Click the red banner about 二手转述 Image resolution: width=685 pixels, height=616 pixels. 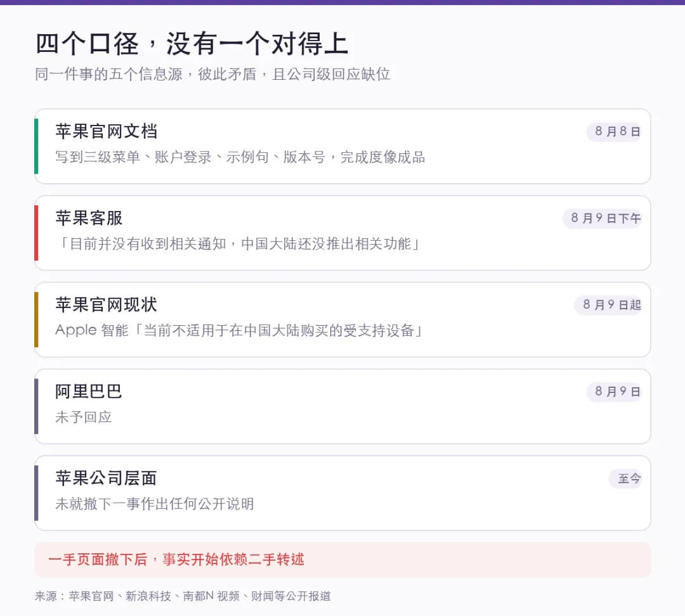342,560
